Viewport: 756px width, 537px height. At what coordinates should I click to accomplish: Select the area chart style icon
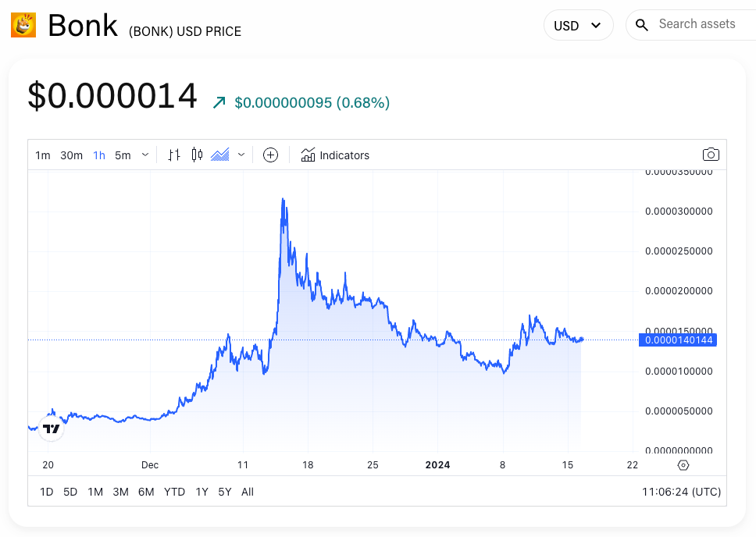click(220, 155)
